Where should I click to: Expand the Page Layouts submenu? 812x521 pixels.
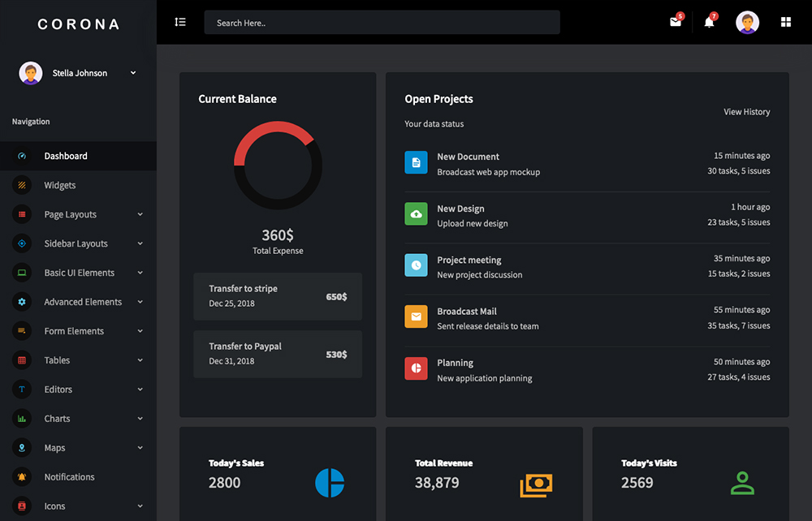[140, 214]
